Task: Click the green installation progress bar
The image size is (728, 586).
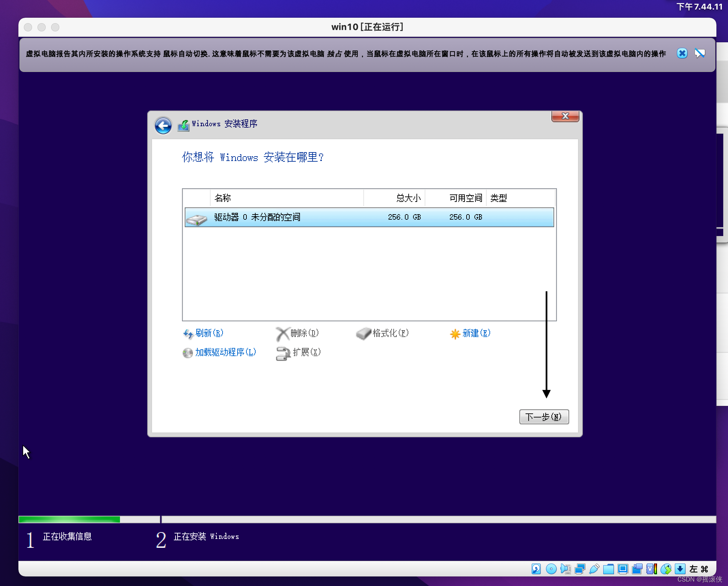Action: (x=70, y=519)
